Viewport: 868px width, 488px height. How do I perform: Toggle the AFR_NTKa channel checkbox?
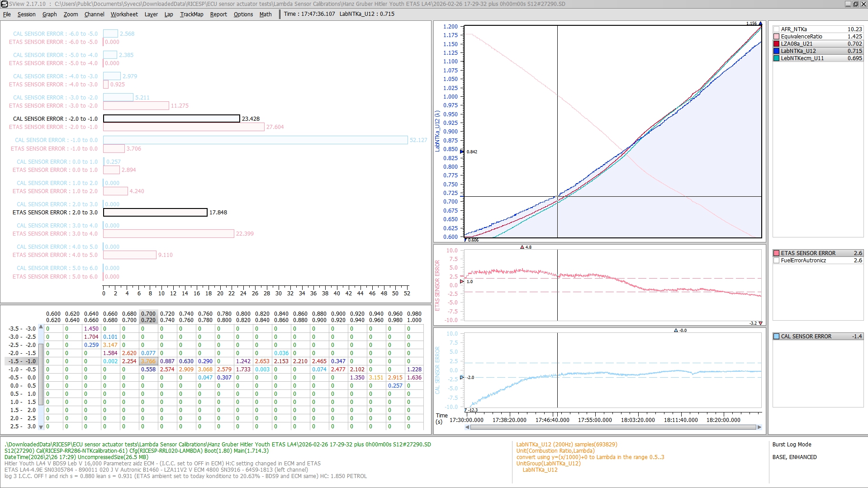point(776,29)
